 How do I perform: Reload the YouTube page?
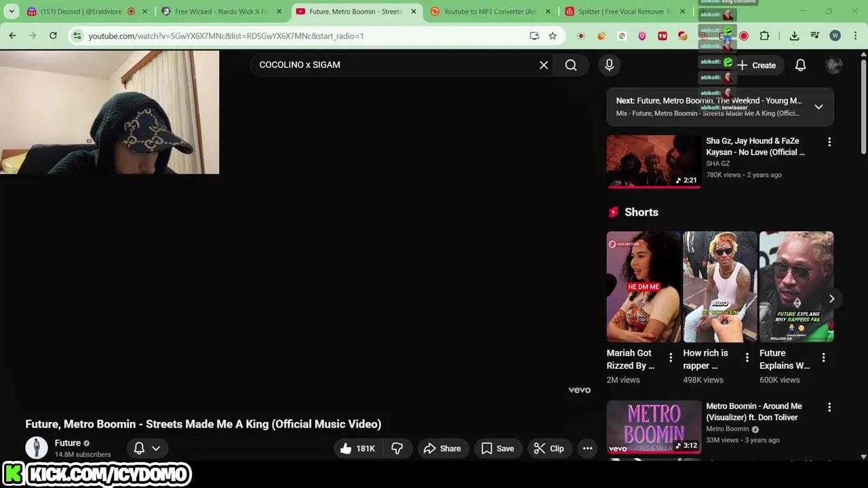click(53, 35)
